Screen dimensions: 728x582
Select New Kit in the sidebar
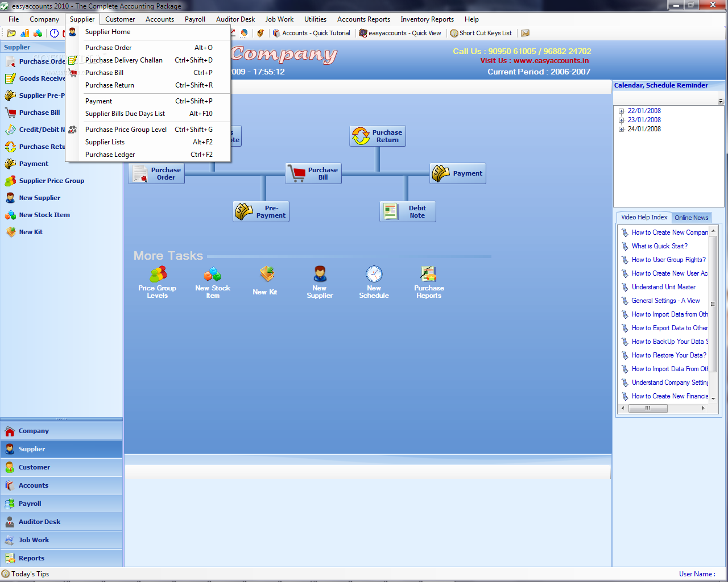tap(24, 232)
